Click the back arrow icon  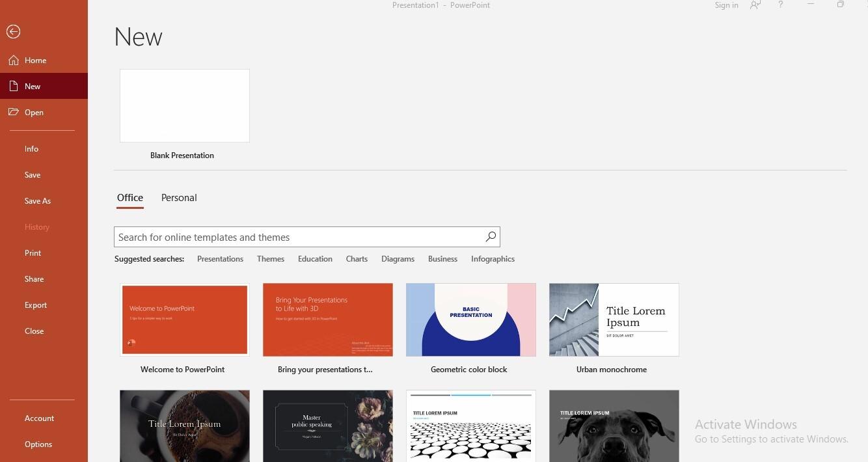pos(13,31)
